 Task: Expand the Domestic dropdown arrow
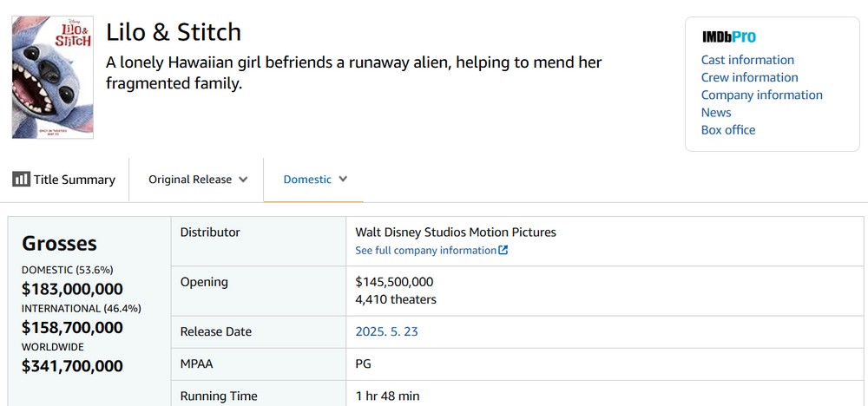(x=343, y=180)
